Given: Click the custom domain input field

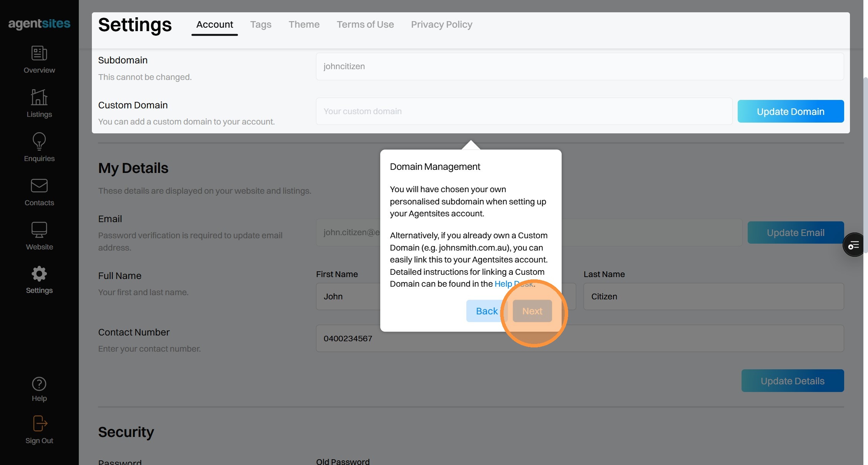Looking at the screenshot, I should [524, 111].
